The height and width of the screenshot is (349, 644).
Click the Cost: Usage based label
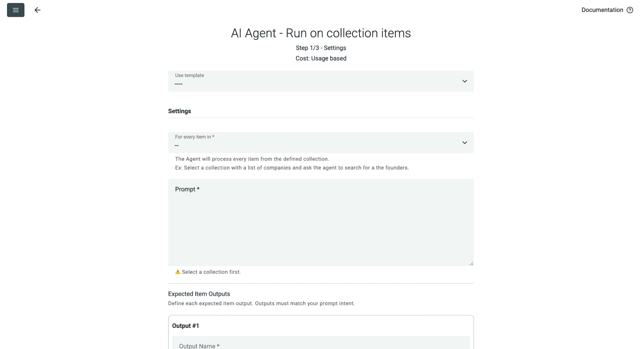tap(321, 58)
